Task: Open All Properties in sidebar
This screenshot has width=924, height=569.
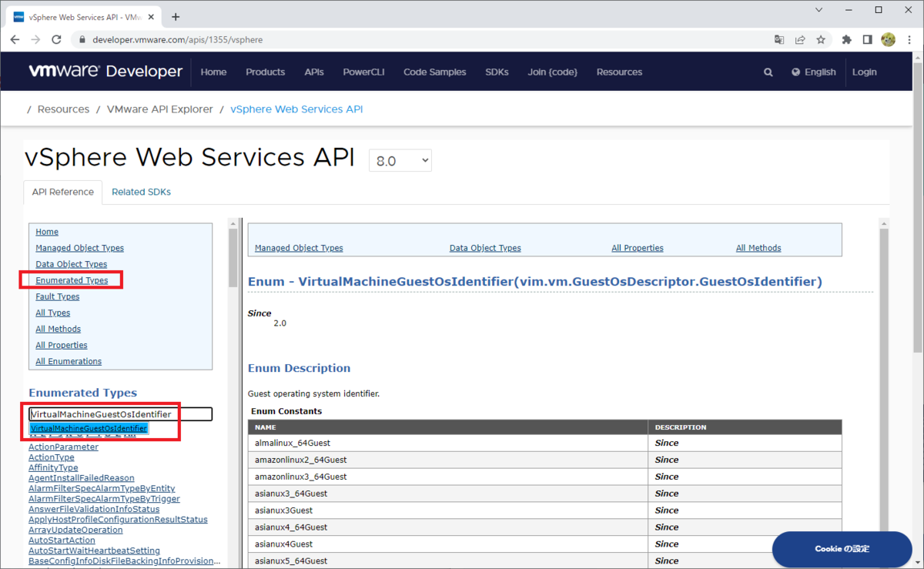Action: coord(62,345)
